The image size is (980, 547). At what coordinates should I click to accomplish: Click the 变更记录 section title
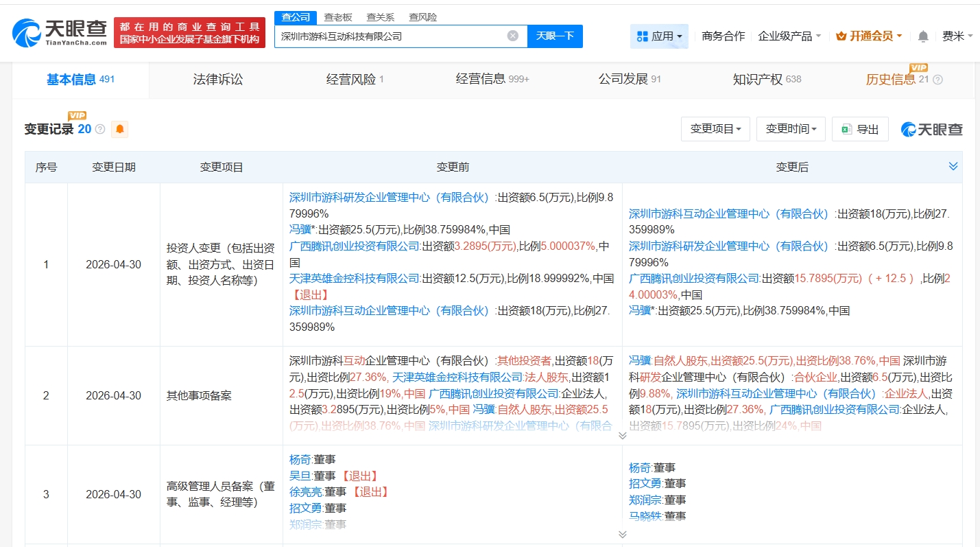point(49,129)
